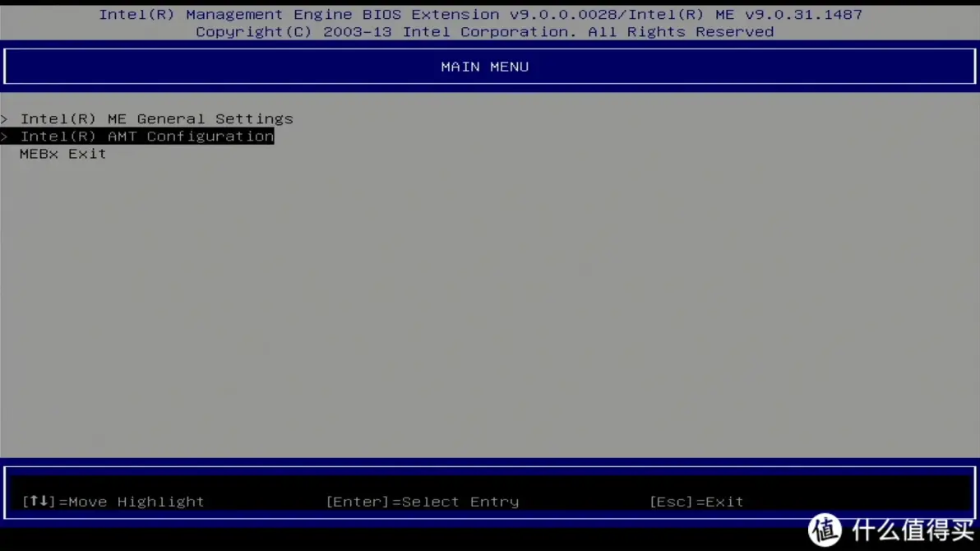Click the circular 值 watermark logo

(x=825, y=531)
